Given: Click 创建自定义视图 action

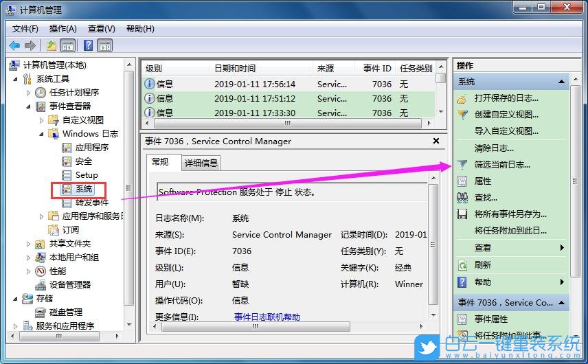Looking at the screenshot, I should (506, 115).
